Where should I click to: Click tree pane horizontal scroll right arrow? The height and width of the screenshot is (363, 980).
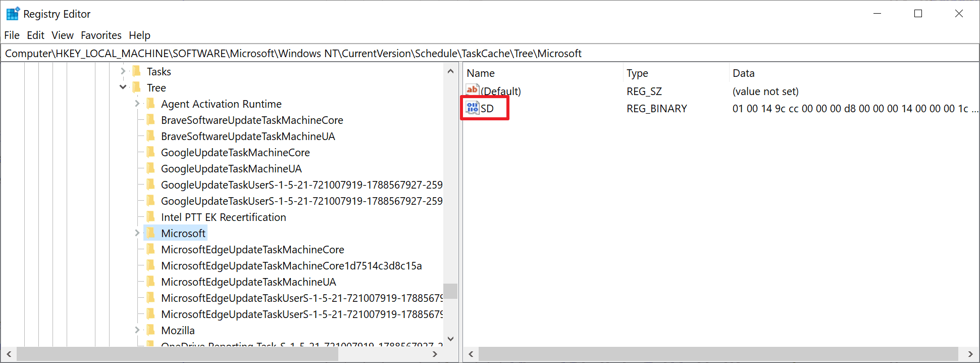point(435,354)
